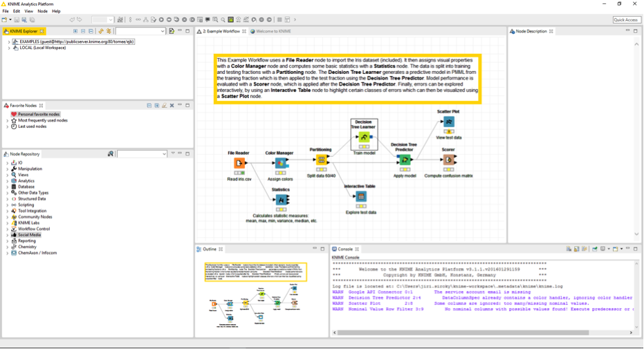Switch to the Welcome to KNIME tab
Viewport: 644px width, 349px height.
(x=270, y=31)
